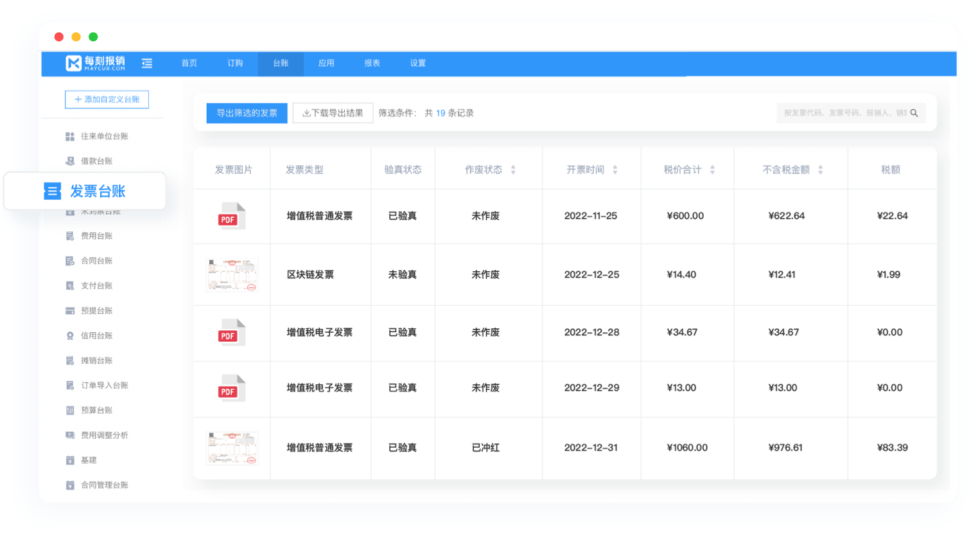The height and width of the screenshot is (541, 980).
Task: Open the 设置 menu tab
Action: [417, 63]
